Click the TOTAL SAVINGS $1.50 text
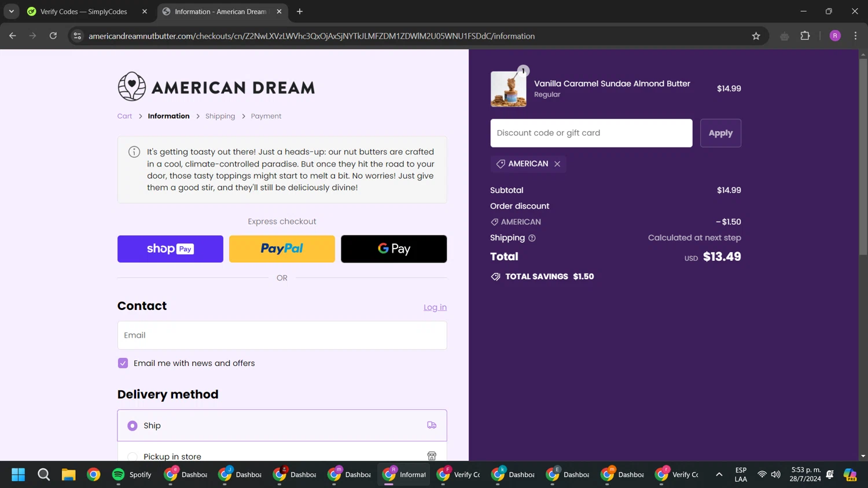 (x=549, y=277)
